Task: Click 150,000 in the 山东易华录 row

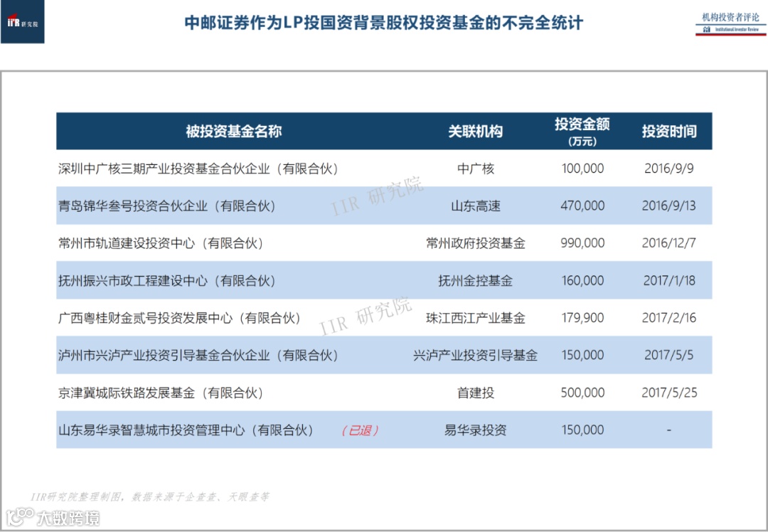Action: pyautogui.click(x=582, y=430)
